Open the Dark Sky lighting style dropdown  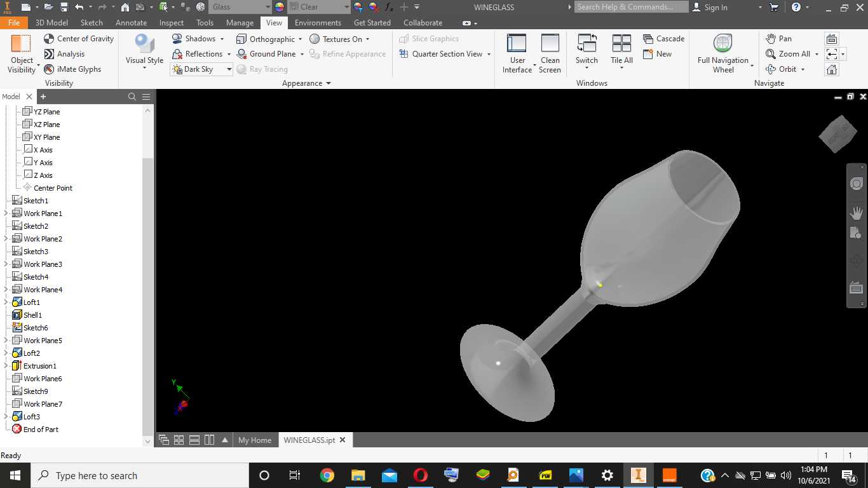pos(229,69)
